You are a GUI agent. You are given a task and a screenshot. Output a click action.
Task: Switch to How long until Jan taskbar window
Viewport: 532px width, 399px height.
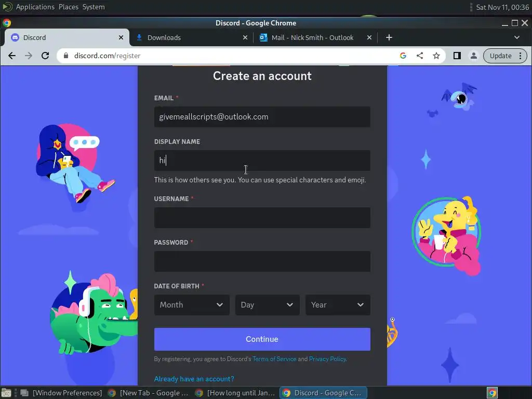coord(235,393)
